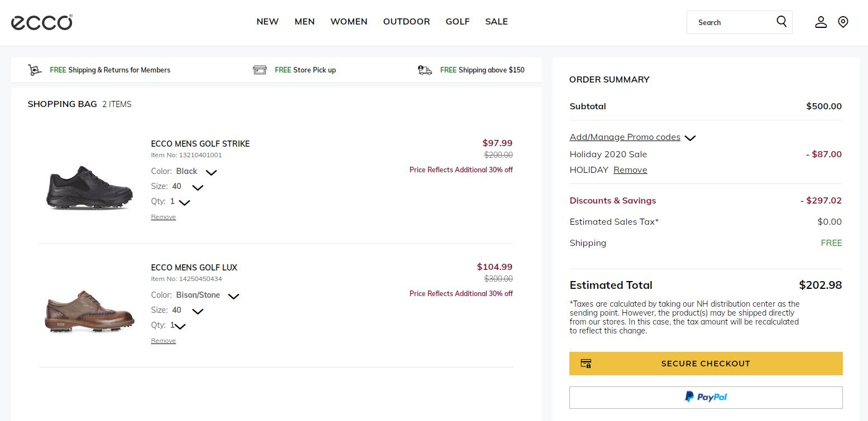
Task: Click the delivery truck icon
Action: click(x=425, y=70)
